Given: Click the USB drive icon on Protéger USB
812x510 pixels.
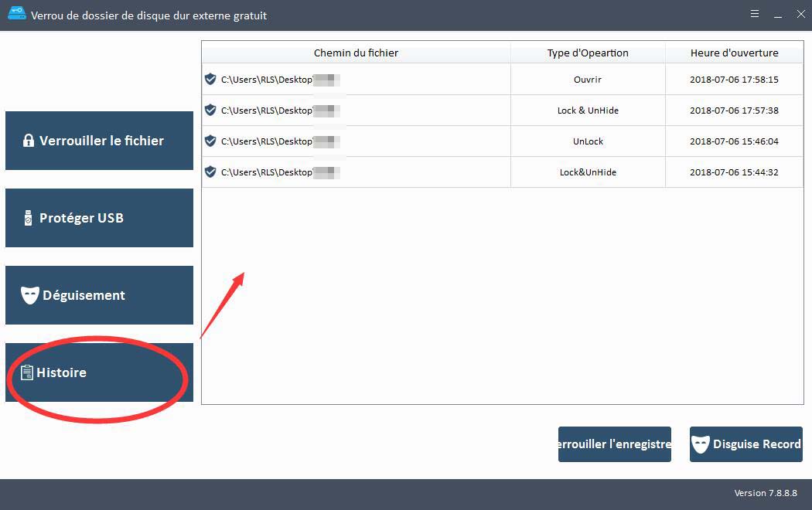Looking at the screenshot, I should [x=29, y=218].
